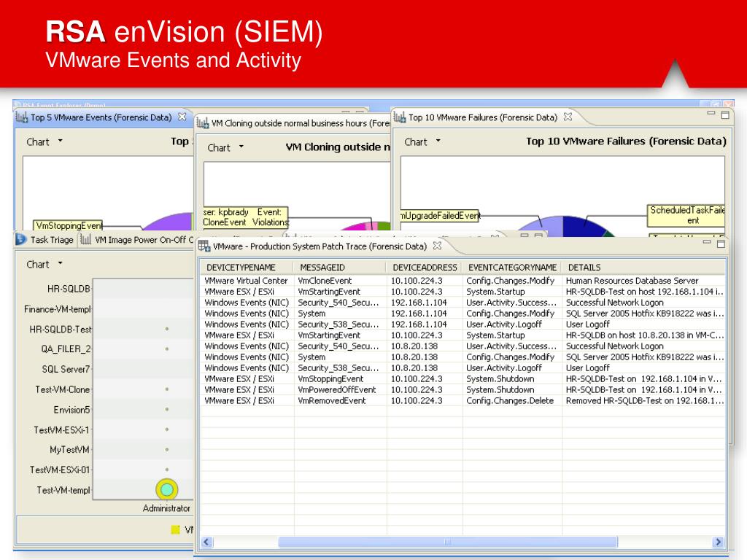Minimize the Production System Patch Trace panel
Image resolution: width=747 pixels, height=560 pixels.
707,242
